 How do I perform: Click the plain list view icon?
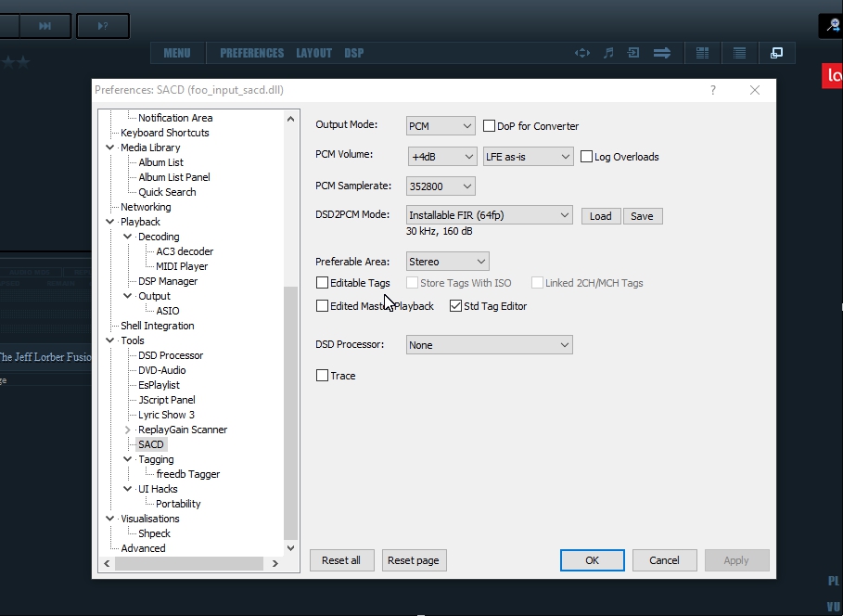(739, 53)
